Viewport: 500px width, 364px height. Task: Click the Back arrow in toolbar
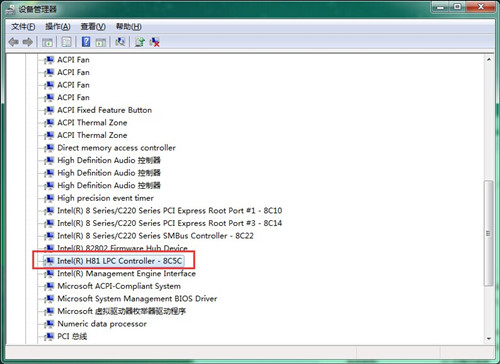tap(13, 42)
